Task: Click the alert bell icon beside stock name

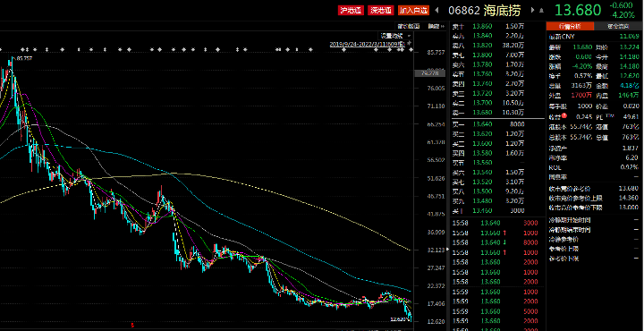Action: (542, 10)
